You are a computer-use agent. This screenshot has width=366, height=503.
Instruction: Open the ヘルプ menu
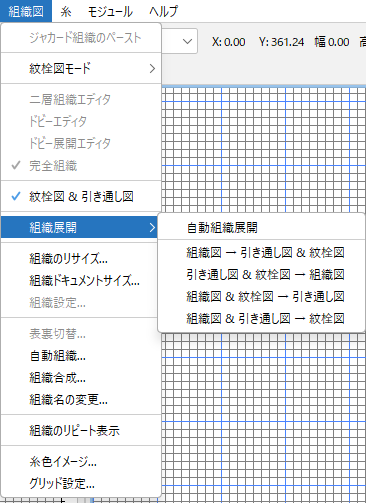[x=163, y=11]
